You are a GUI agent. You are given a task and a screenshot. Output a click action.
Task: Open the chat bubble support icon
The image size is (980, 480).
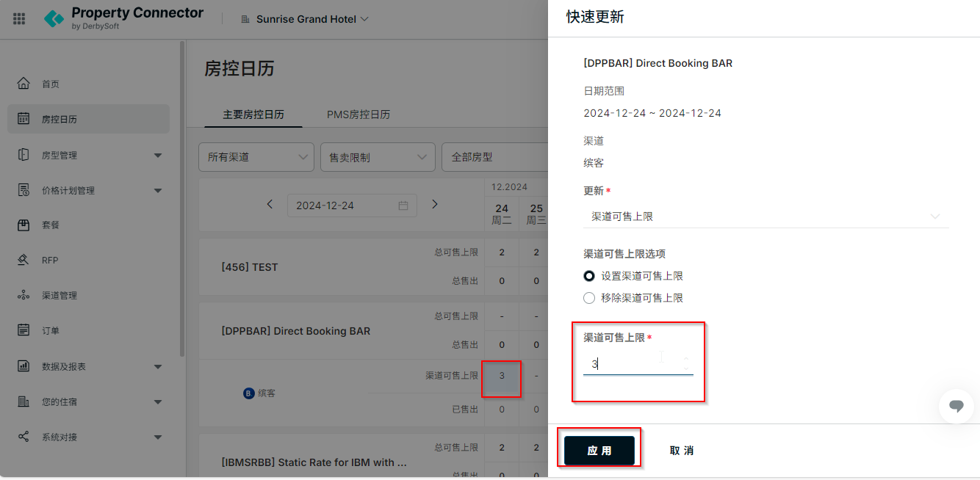click(956, 407)
